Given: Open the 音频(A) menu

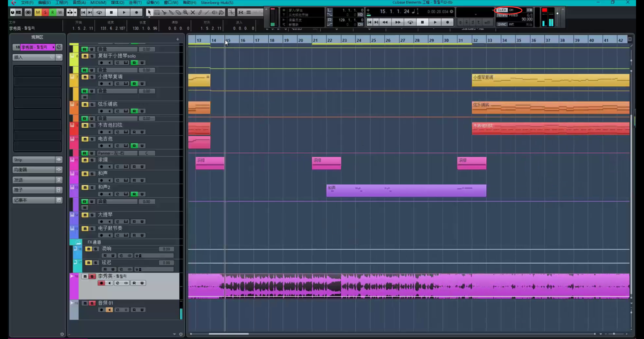Looking at the screenshot, I should pos(79,2).
